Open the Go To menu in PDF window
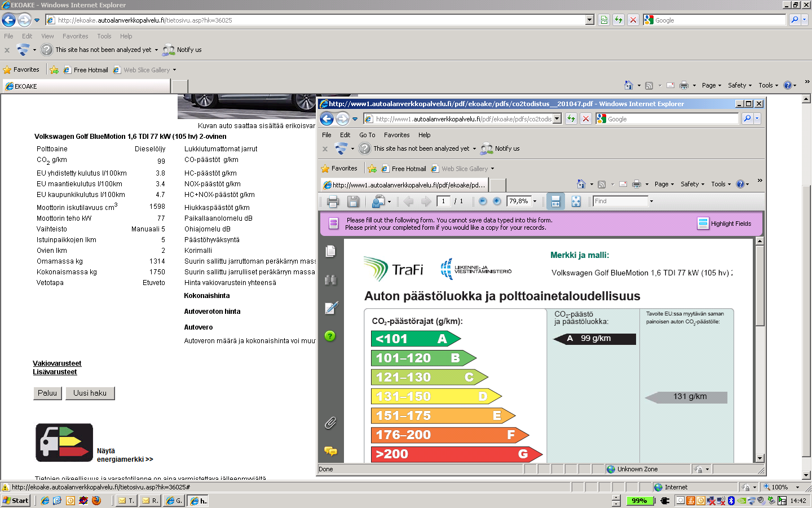Viewport: 812px width, 508px height. [x=367, y=135]
